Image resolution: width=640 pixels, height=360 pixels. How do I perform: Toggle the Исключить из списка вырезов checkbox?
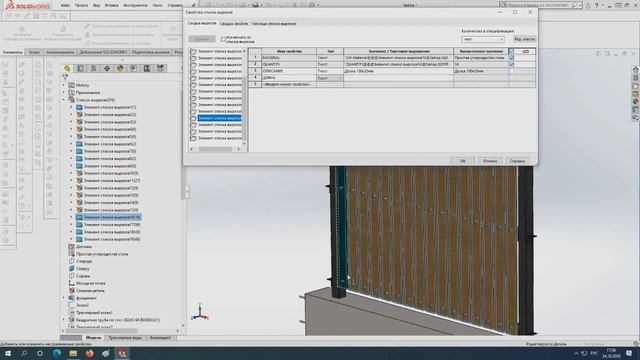tap(223, 39)
